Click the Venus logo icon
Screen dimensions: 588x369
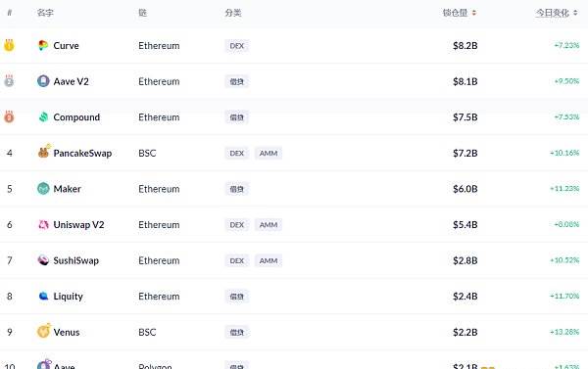[x=43, y=331]
